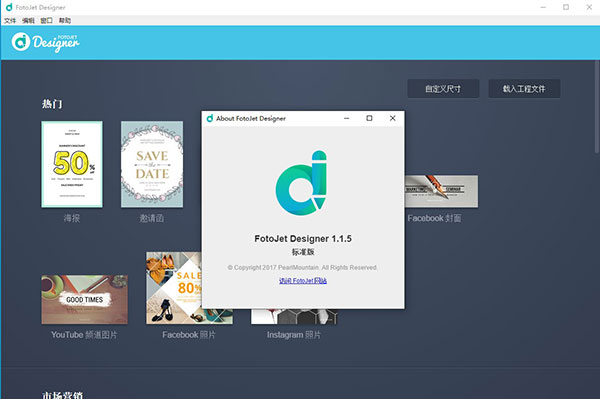Viewport: 600px width, 399px height.
Task: Click the 载入工程文件 button
Action: [524, 89]
